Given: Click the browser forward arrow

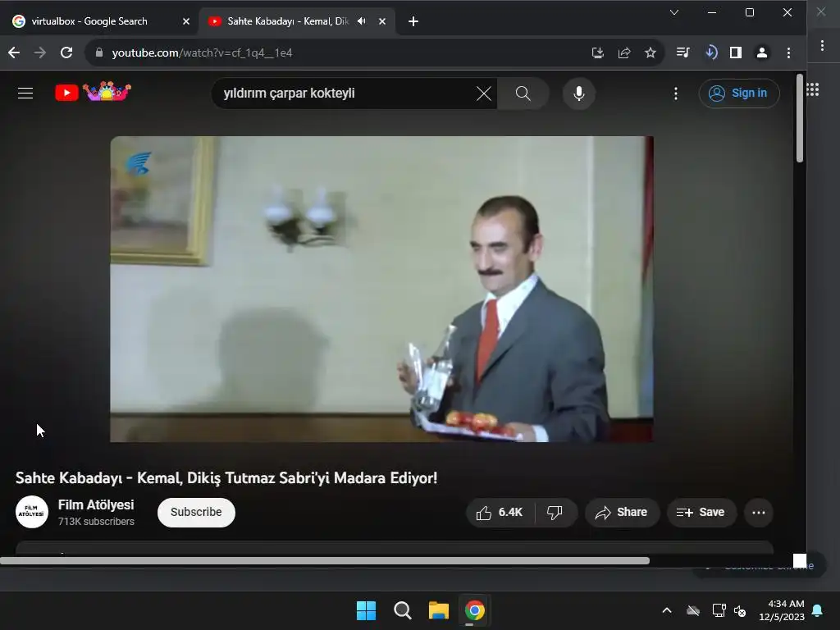Looking at the screenshot, I should 40,52.
